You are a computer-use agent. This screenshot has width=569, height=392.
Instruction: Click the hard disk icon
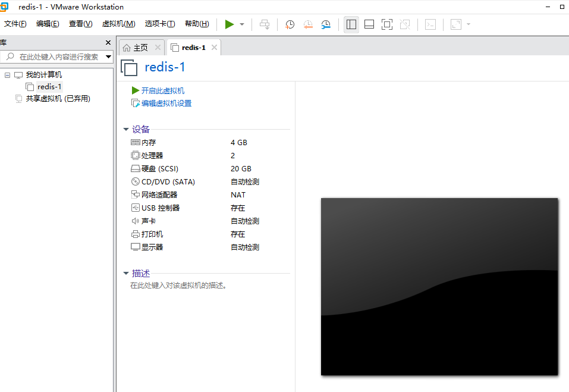click(x=136, y=168)
